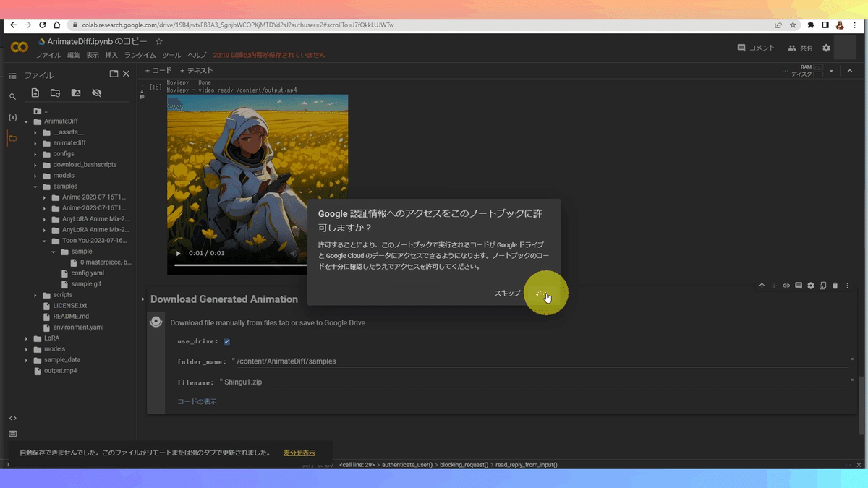Viewport: 868px width, 488px height.
Task: Move the cell down with arrow icon
Action: (774, 286)
